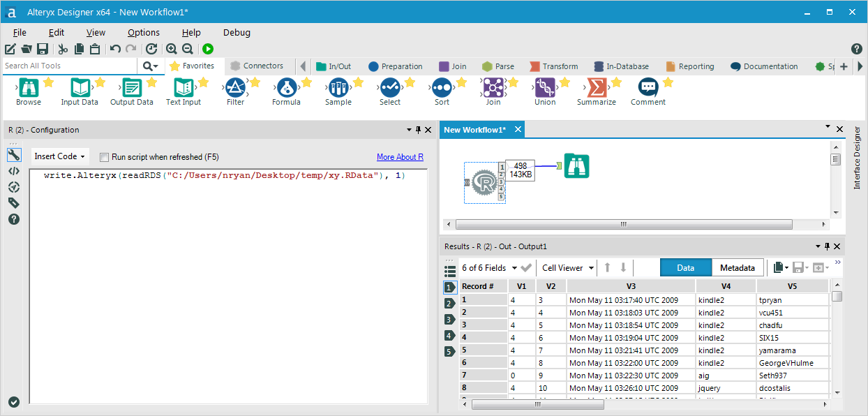868x416 pixels.
Task: Click the Data view button
Action: pos(685,268)
